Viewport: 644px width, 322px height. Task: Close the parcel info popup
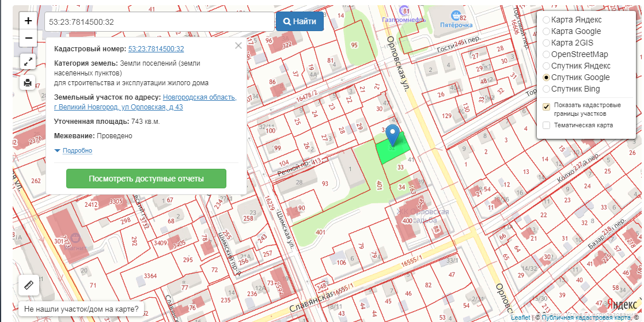[x=238, y=46]
